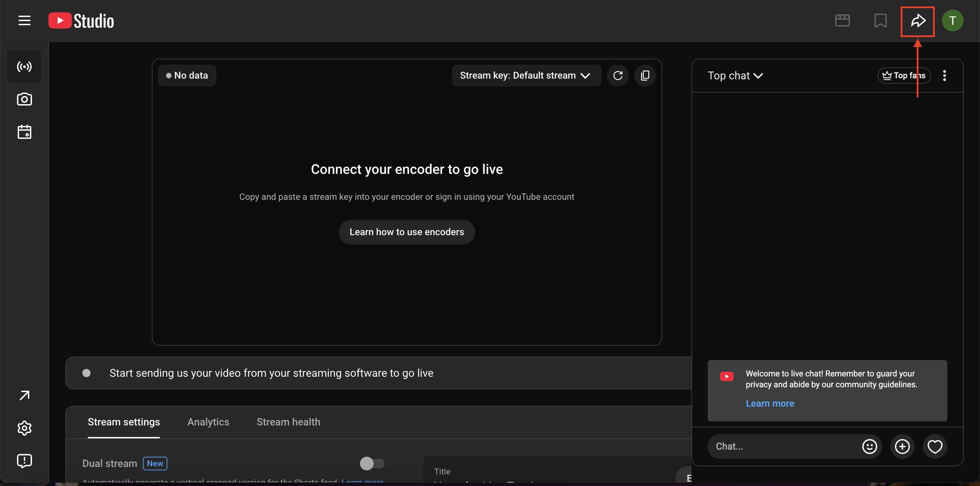
Task: Toggle the Dual stream switch
Action: click(372, 463)
